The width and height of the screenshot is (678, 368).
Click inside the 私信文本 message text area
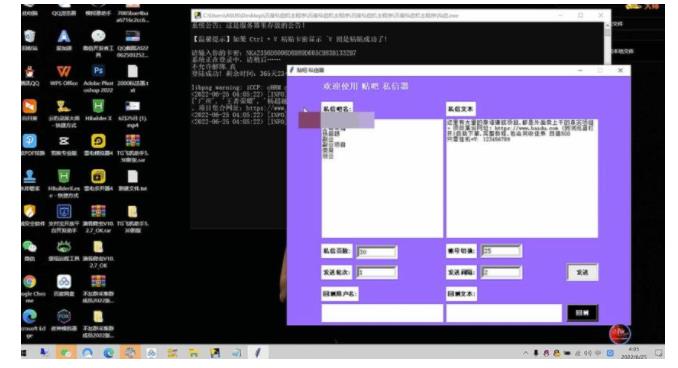[x=522, y=178]
